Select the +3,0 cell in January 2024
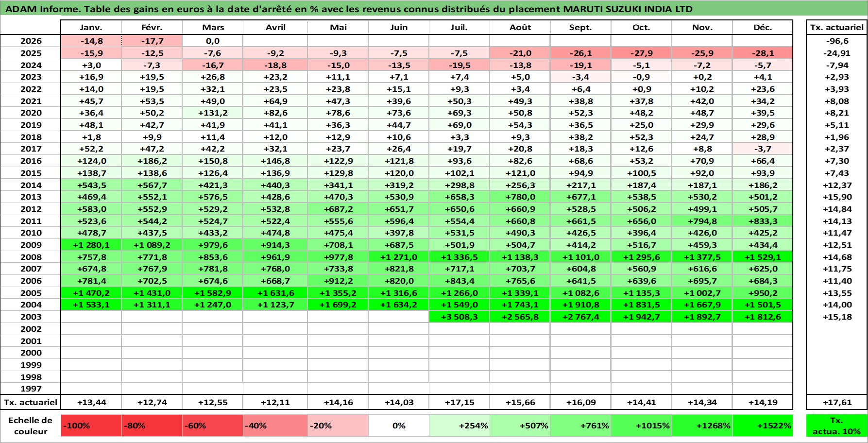The height and width of the screenshot is (443, 868). pyautogui.click(x=91, y=65)
